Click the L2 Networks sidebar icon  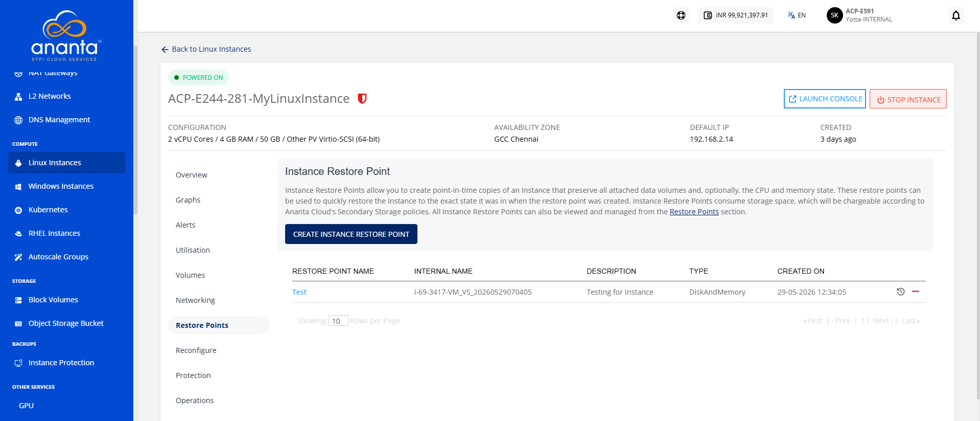click(x=18, y=97)
